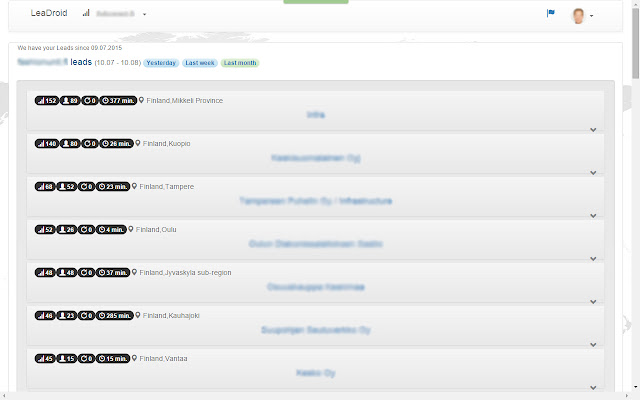The width and height of the screenshot is (640, 400).
Task: Click the 26 visitors badge in Oulu row
Action: coord(67,229)
